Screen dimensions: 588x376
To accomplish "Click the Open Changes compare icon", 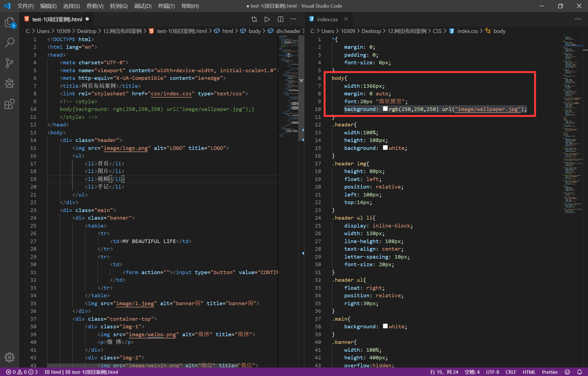I will (254, 19).
